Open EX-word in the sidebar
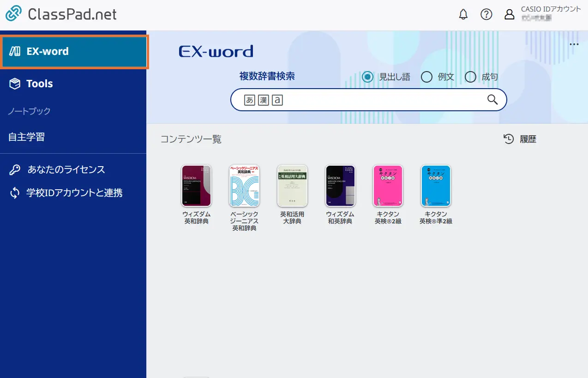 click(74, 52)
